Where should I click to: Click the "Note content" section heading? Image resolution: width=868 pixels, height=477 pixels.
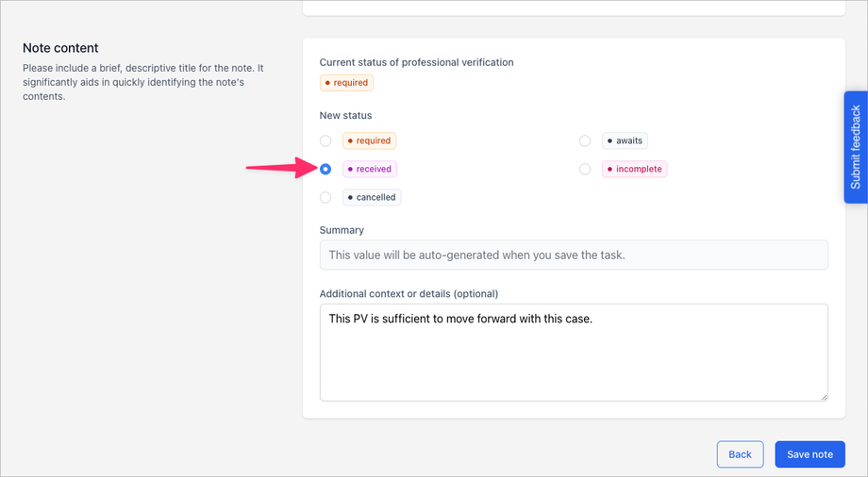(x=60, y=48)
